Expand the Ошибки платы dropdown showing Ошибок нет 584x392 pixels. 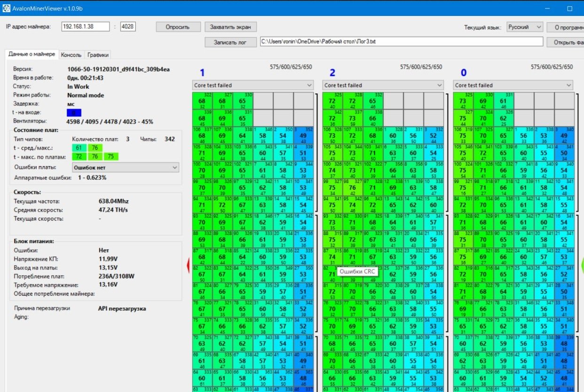click(x=125, y=167)
